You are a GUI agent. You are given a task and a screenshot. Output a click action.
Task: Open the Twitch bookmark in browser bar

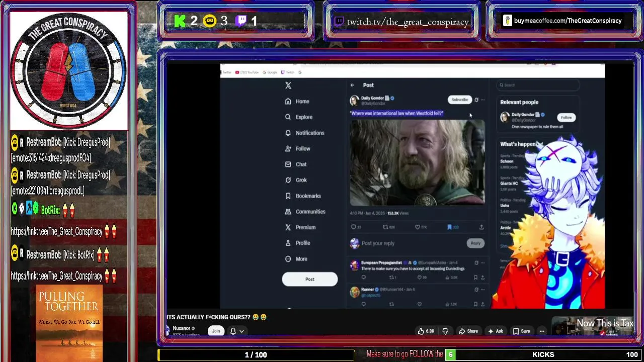[287, 72]
